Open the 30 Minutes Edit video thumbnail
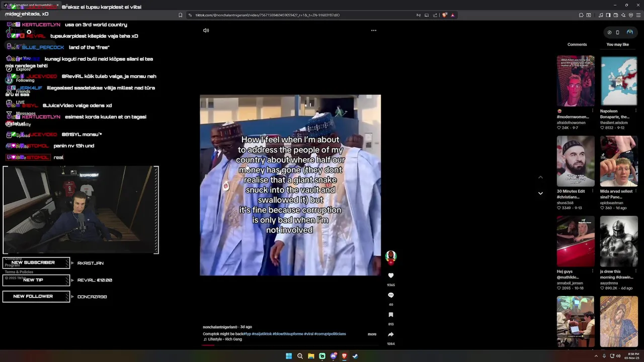The width and height of the screenshot is (644, 362). [x=576, y=161]
